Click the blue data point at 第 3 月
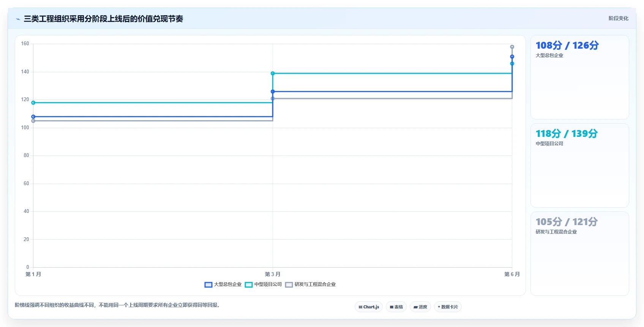The width and height of the screenshot is (644, 327). click(x=273, y=92)
